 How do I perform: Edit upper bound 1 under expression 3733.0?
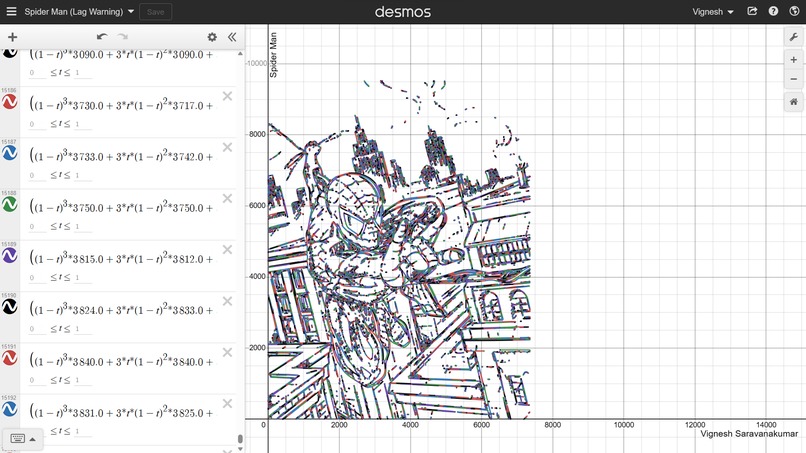pyautogui.click(x=83, y=175)
